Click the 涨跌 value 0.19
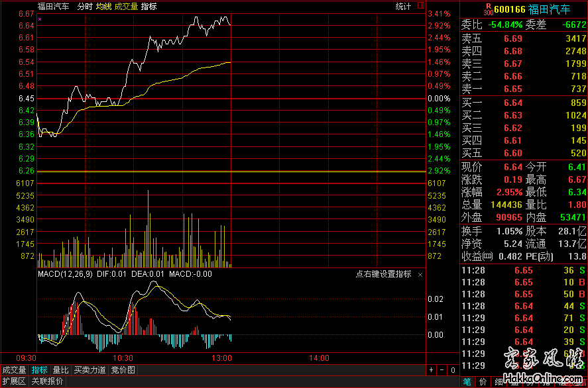This screenshot has width=588, height=388. coord(513,180)
